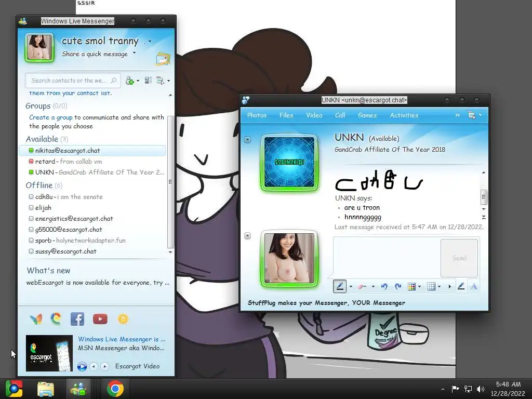
Task: Open the volume speaker tray icon
Action: [x=481, y=389]
